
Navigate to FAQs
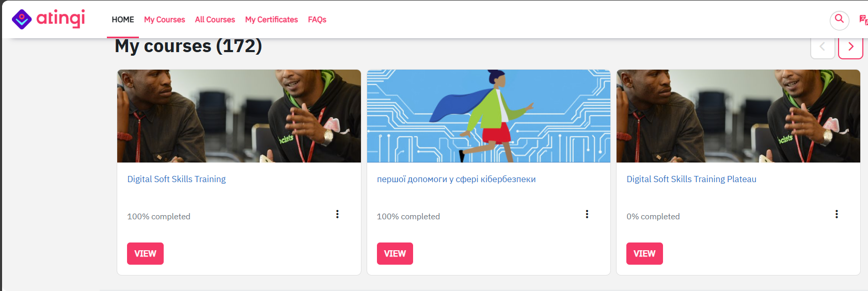(x=317, y=20)
